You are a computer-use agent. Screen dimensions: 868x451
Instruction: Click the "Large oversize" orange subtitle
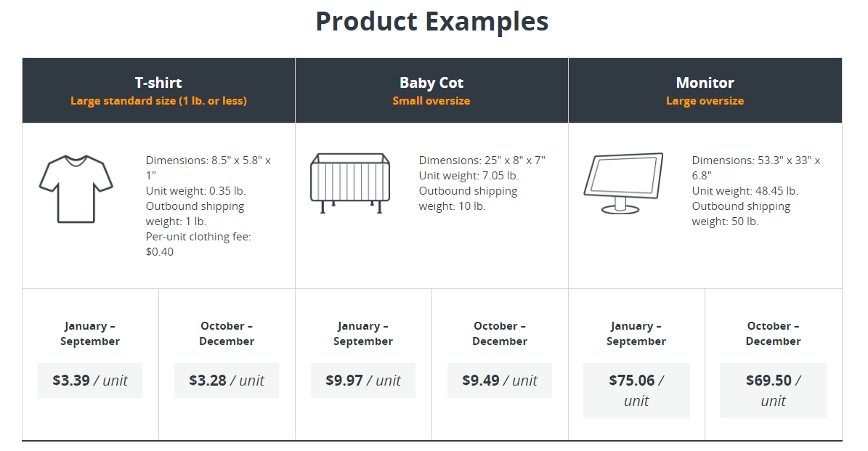click(705, 101)
